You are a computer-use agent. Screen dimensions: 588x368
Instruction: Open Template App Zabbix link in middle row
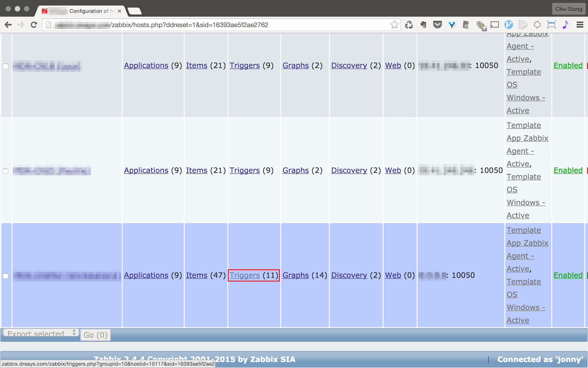pos(527,145)
